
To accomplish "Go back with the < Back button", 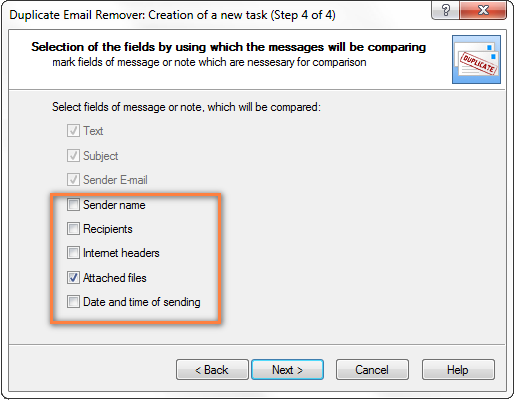I will pos(212,369).
